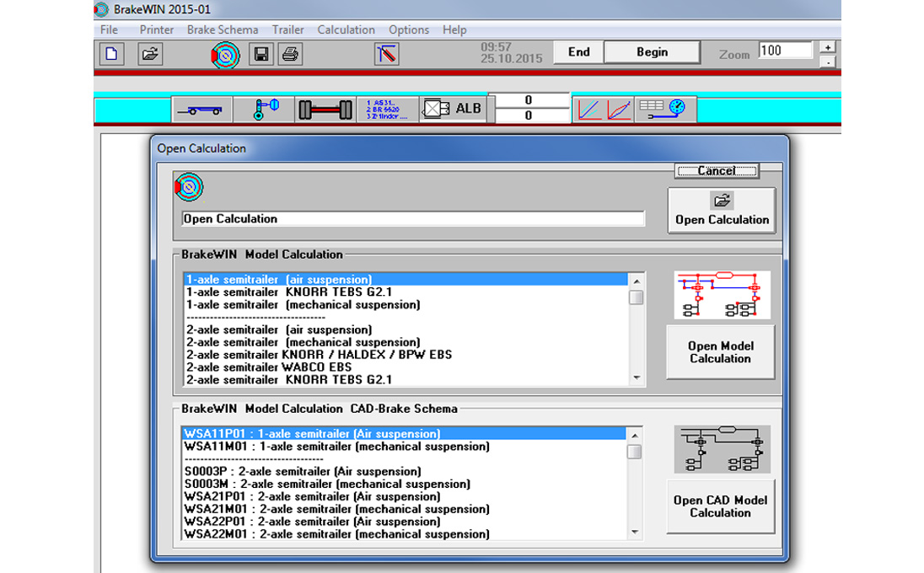Click the Open CAD Model Calculation button

tap(720, 506)
